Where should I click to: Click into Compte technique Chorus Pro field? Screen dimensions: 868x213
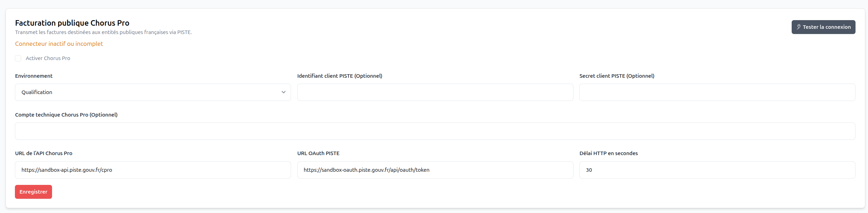435,131
